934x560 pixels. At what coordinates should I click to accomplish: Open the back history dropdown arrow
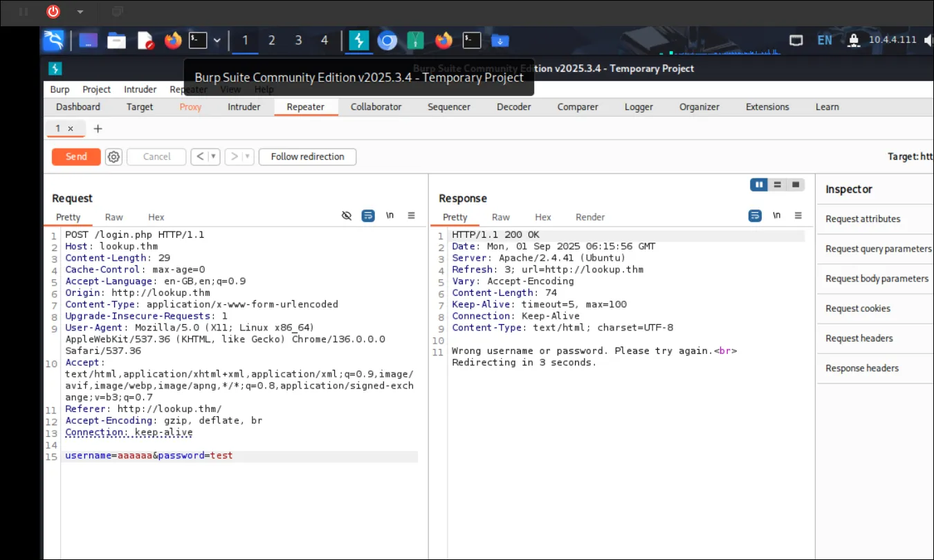tap(214, 157)
